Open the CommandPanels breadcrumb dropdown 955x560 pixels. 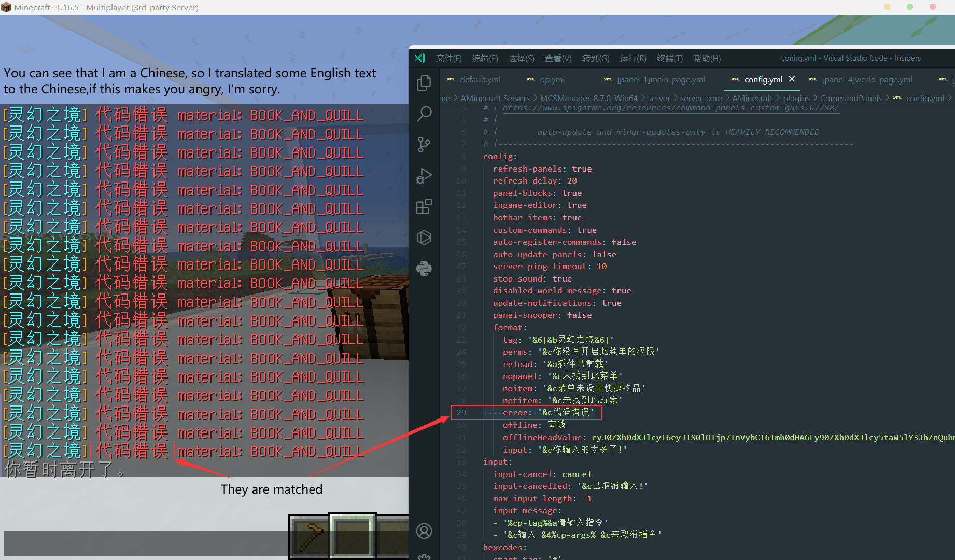(851, 98)
